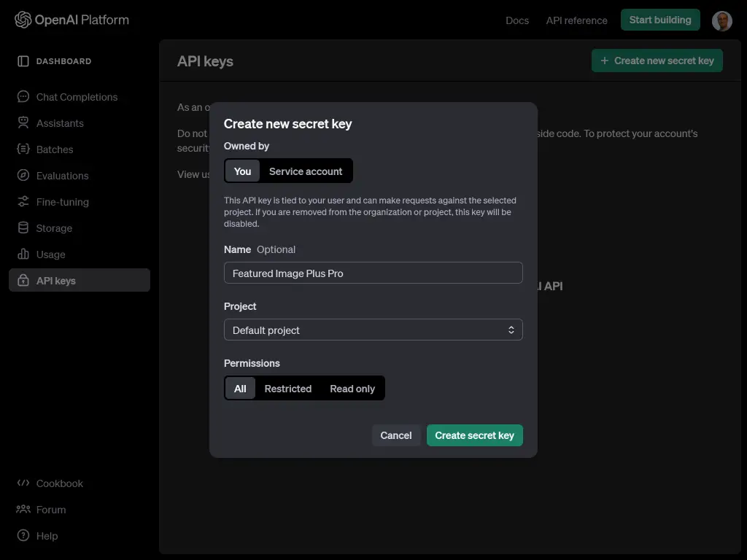Open the API reference link

pos(576,20)
